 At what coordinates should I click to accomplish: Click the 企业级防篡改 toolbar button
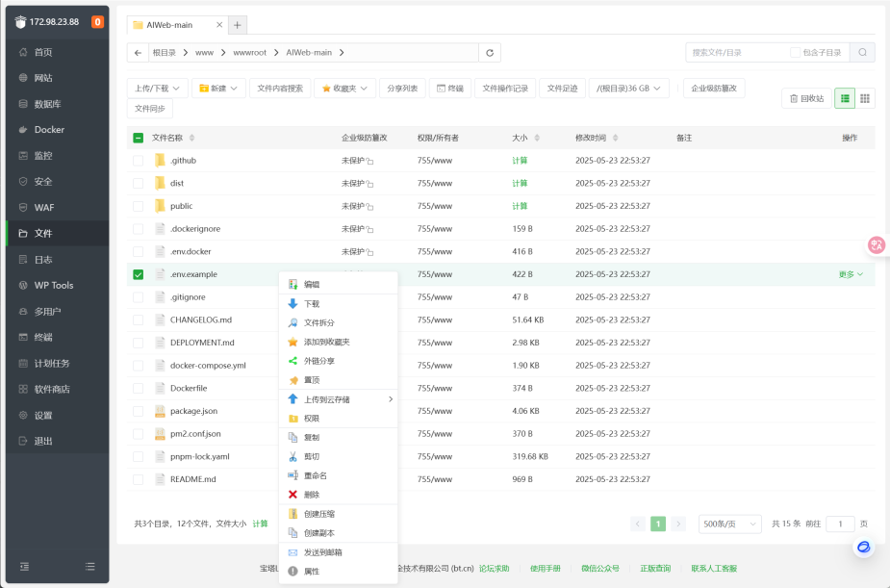714,89
